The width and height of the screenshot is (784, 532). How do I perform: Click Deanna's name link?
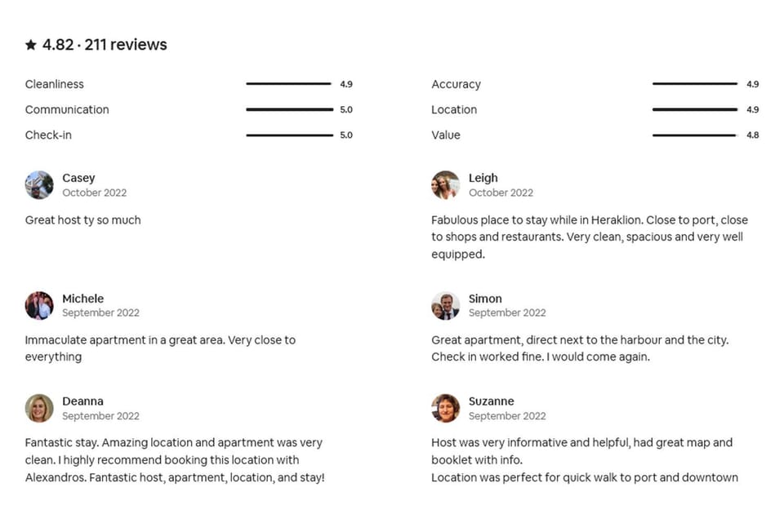[82, 401]
